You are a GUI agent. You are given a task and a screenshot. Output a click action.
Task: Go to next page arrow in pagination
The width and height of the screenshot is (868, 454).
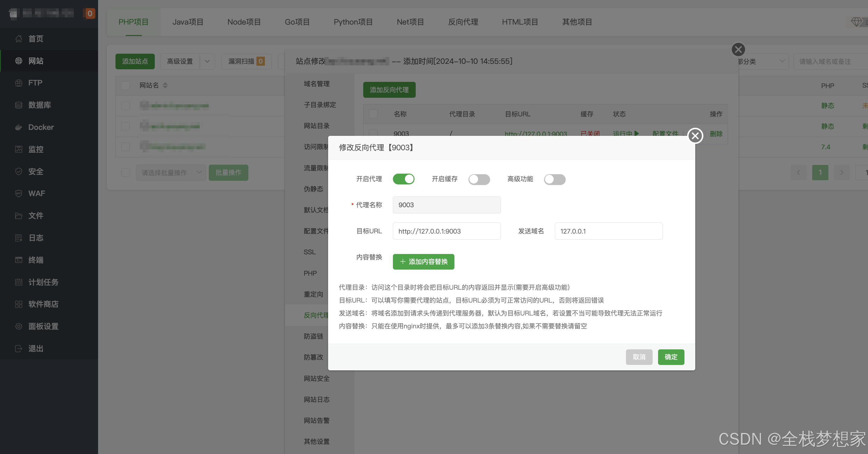pos(842,172)
